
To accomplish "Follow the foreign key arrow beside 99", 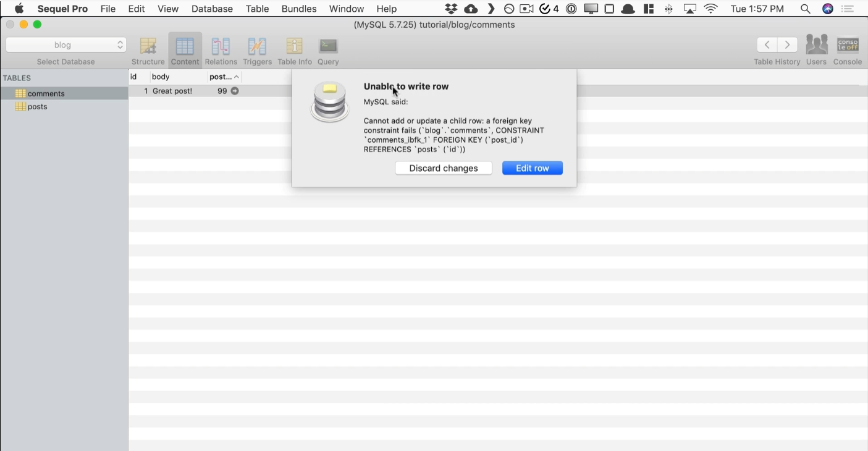I will (235, 91).
